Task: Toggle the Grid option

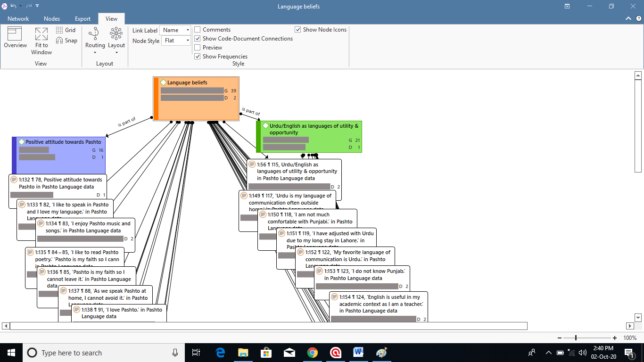Action: (66, 30)
